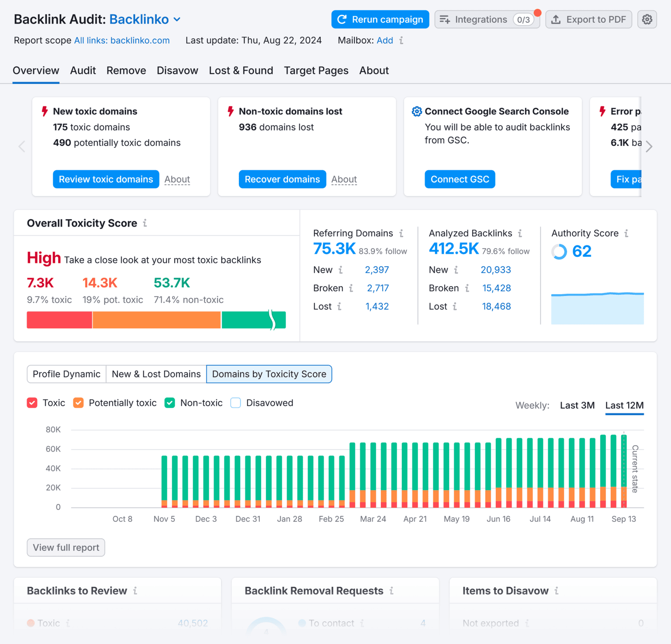
Task: Enable the Disavowed filter checkbox
Action: click(235, 403)
